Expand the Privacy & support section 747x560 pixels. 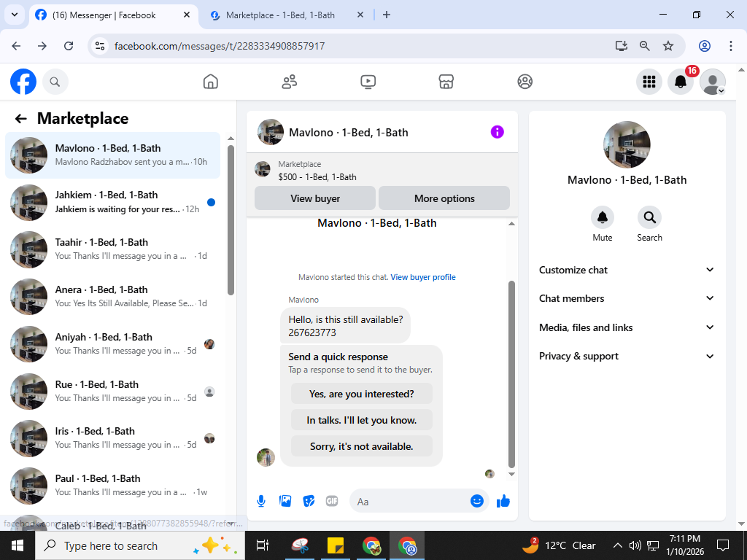627,356
